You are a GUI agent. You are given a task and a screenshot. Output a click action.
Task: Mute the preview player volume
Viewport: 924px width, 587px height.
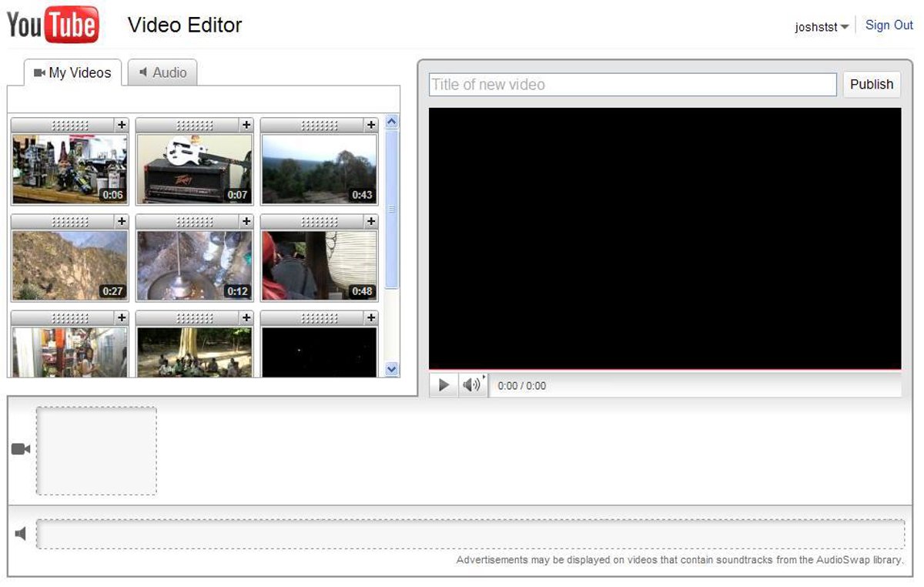(470, 385)
